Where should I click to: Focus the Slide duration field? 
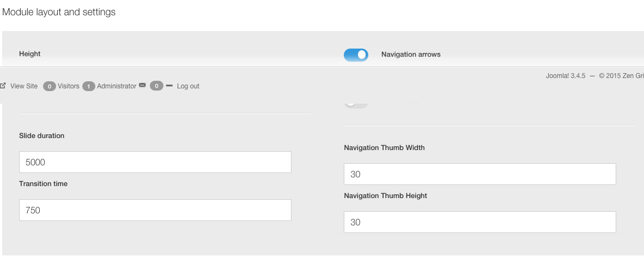coord(155,162)
